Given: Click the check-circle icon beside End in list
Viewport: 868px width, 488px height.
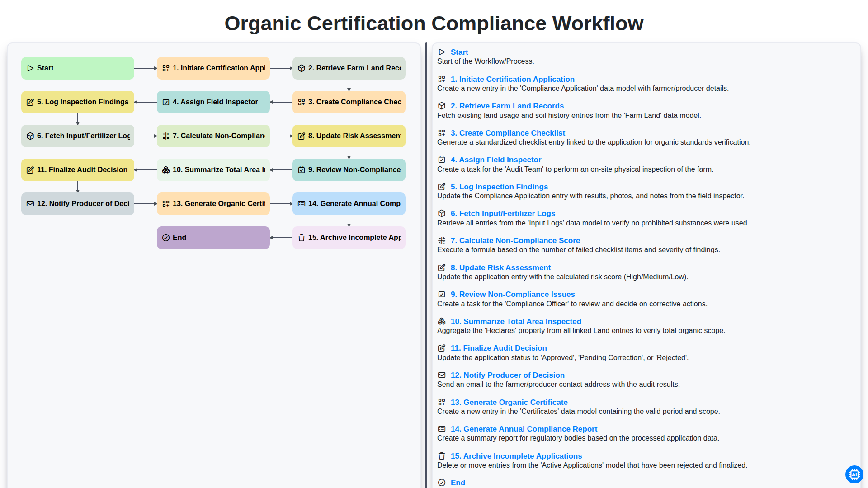Looking at the screenshot, I should 442,483.
